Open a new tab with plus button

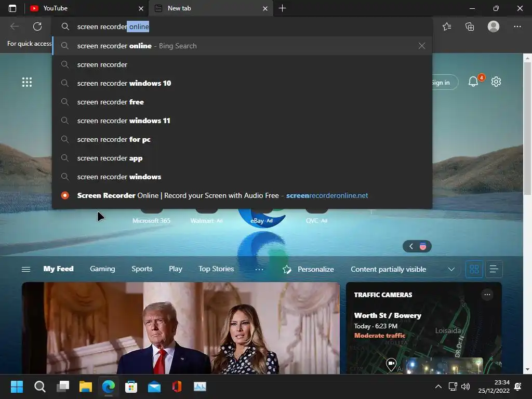[282, 8]
